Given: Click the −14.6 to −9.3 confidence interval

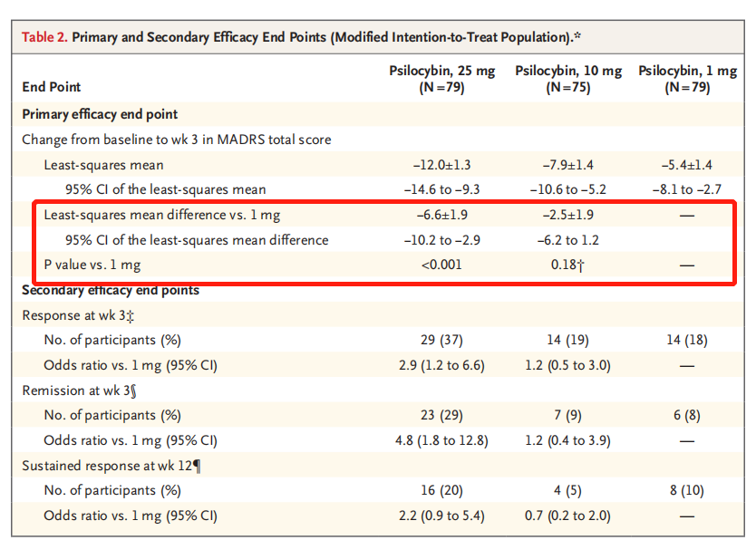Looking at the screenshot, I should click(x=441, y=189).
